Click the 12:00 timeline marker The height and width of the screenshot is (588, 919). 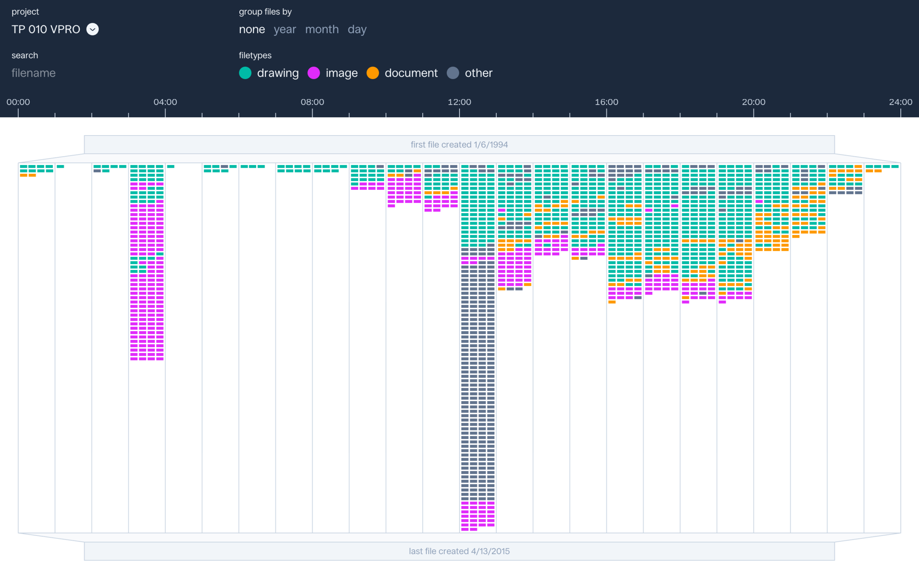point(459,102)
